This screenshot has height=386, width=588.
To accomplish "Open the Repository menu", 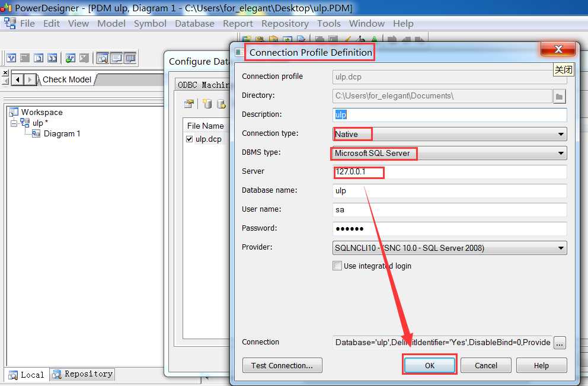I will tap(285, 23).
